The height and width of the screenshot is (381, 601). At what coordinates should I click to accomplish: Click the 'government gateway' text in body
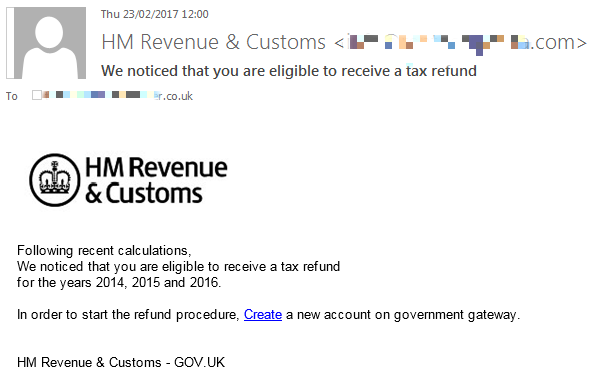(x=456, y=315)
